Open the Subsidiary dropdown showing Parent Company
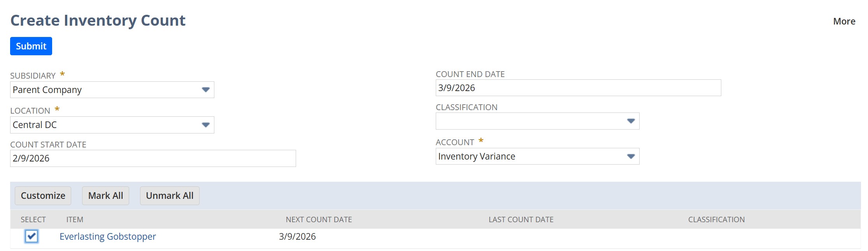This screenshot has height=251, width=868. point(112,90)
